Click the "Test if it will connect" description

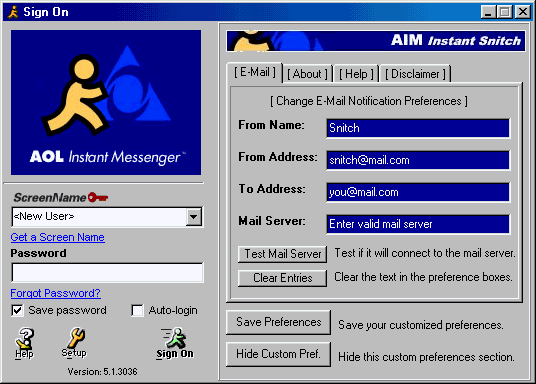(x=425, y=253)
